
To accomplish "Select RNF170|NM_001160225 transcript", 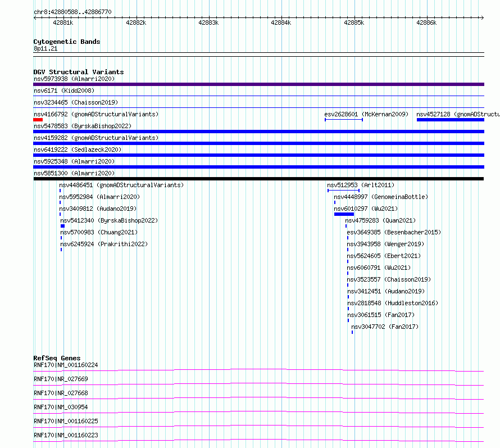I will coord(66,421).
